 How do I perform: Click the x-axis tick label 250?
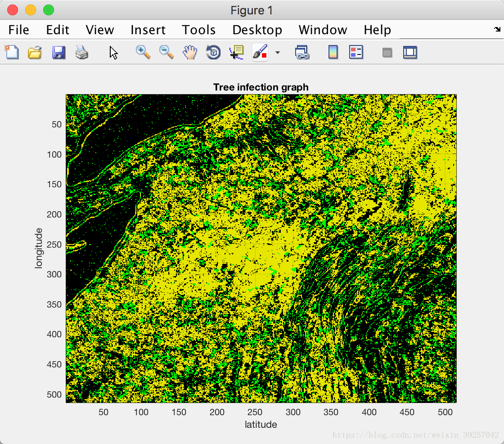click(x=255, y=412)
